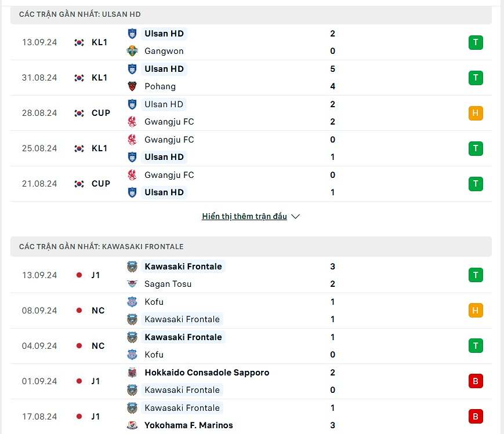Click red B badge for Yokohama F. Marinos match

click(x=476, y=417)
